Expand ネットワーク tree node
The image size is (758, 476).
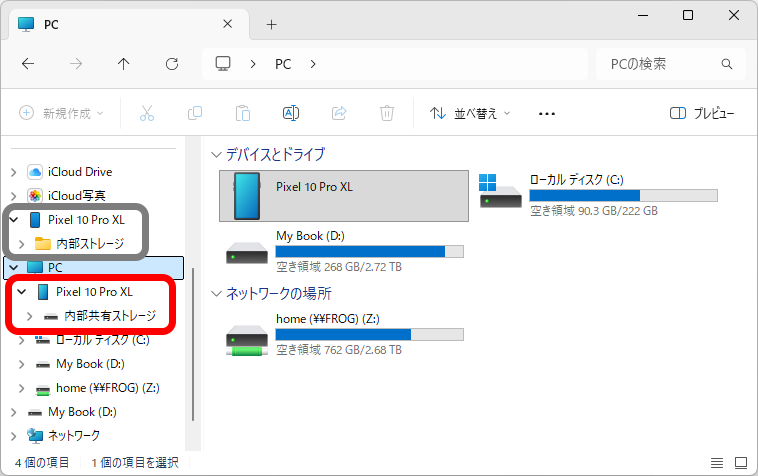(14, 435)
